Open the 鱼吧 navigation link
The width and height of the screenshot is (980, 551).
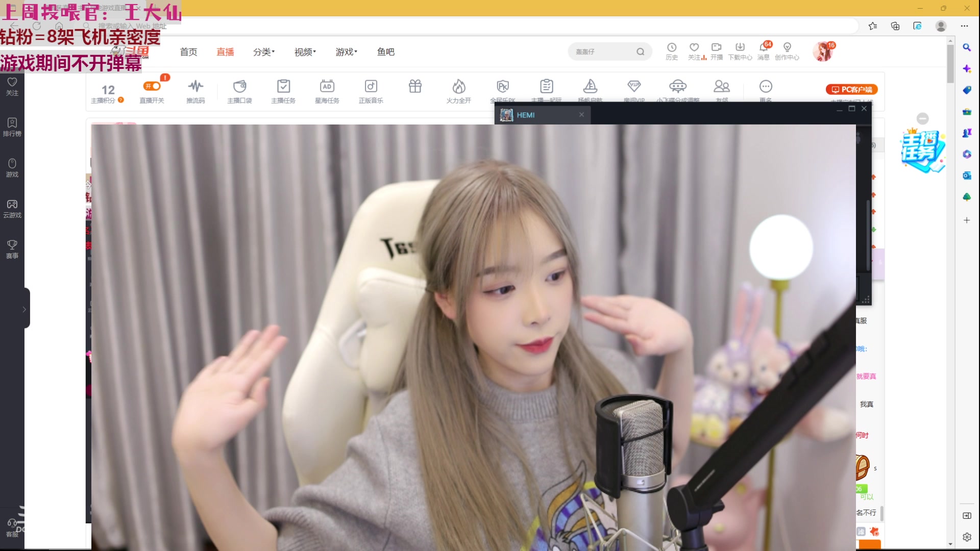tap(385, 52)
